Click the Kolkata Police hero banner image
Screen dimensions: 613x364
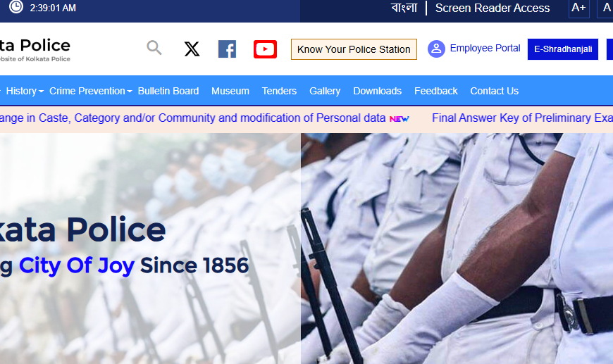coord(306,249)
